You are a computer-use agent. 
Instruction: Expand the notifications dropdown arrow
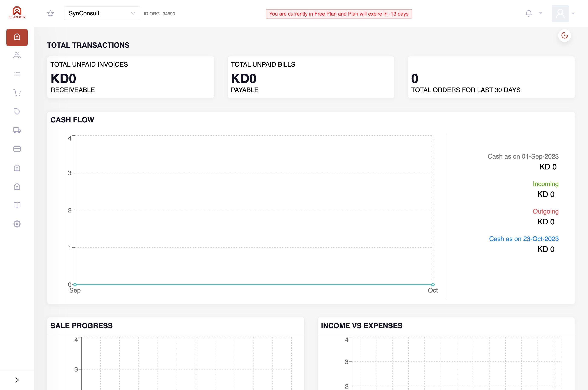click(x=540, y=13)
